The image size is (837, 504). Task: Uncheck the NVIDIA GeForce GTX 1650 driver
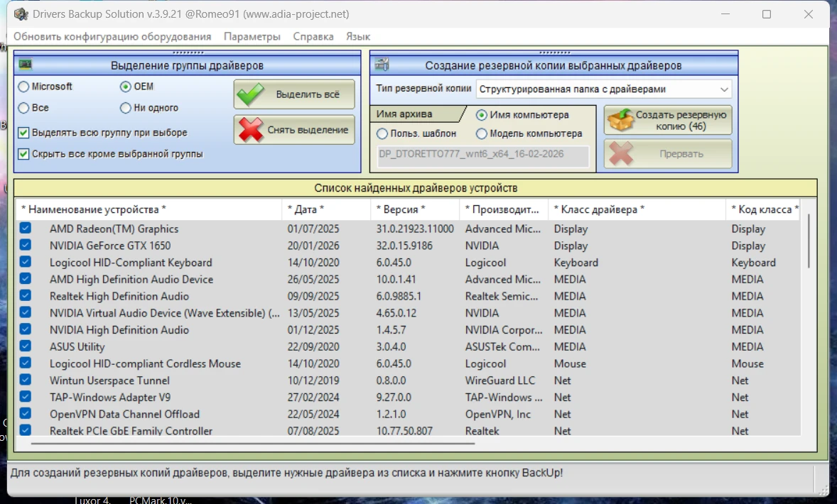[x=26, y=246]
